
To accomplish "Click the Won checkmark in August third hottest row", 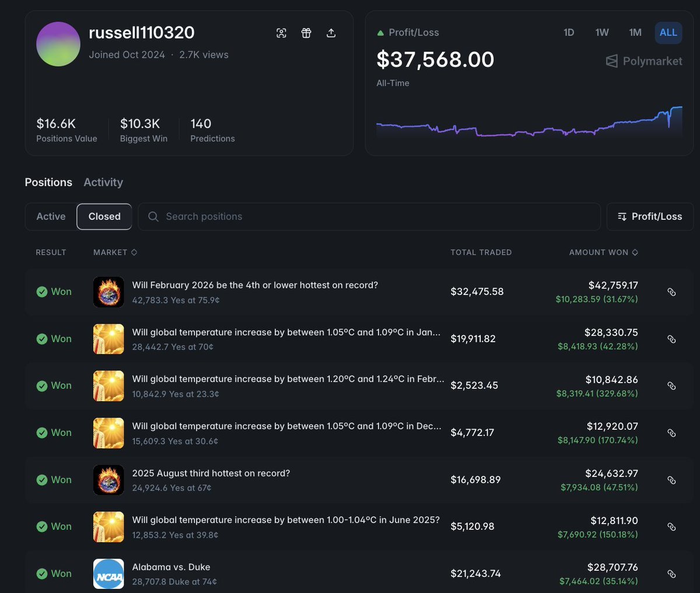I will tap(42, 480).
